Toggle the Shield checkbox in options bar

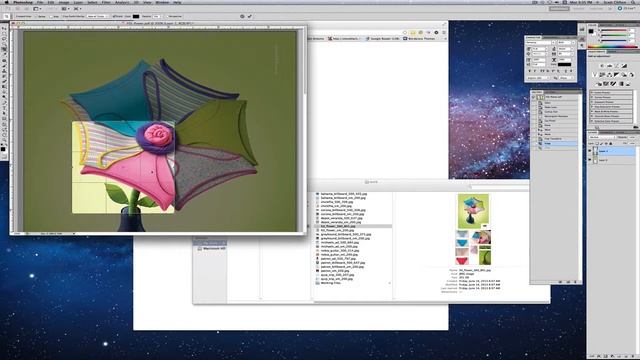point(114,16)
